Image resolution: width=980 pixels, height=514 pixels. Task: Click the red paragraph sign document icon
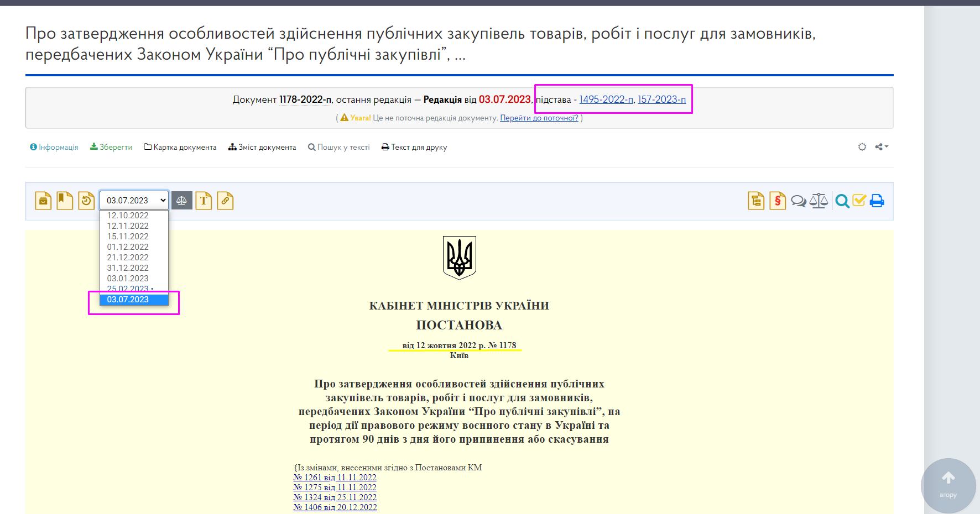point(778,201)
